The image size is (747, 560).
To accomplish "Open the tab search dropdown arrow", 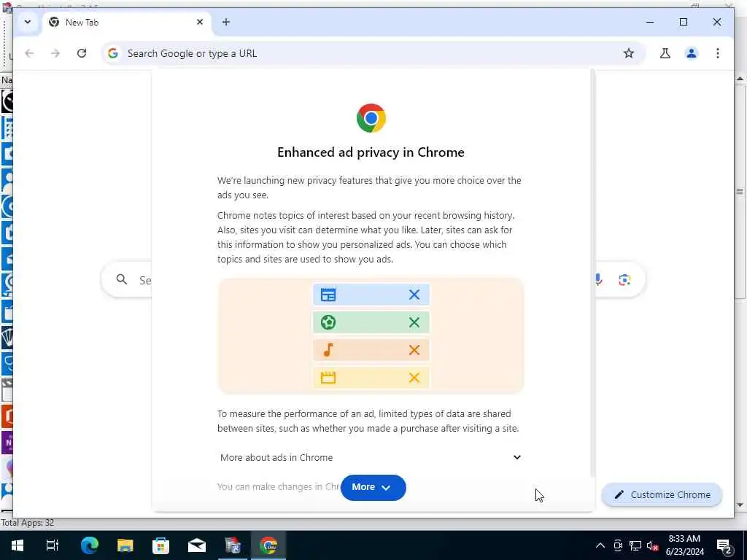I will pyautogui.click(x=28, y=22).
